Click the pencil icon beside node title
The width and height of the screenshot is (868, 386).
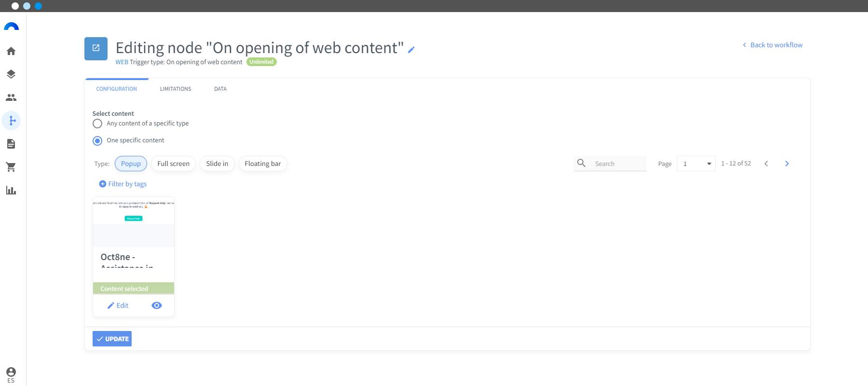(411, 50)
